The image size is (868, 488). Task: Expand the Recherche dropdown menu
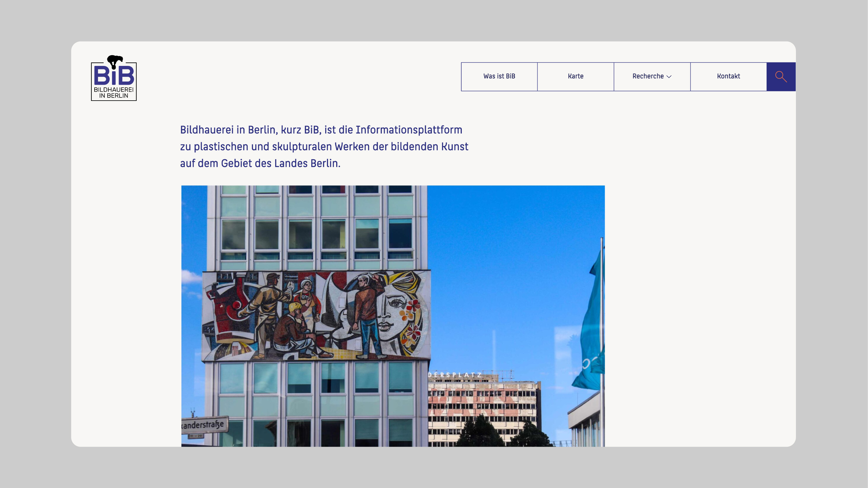(652, 76)
